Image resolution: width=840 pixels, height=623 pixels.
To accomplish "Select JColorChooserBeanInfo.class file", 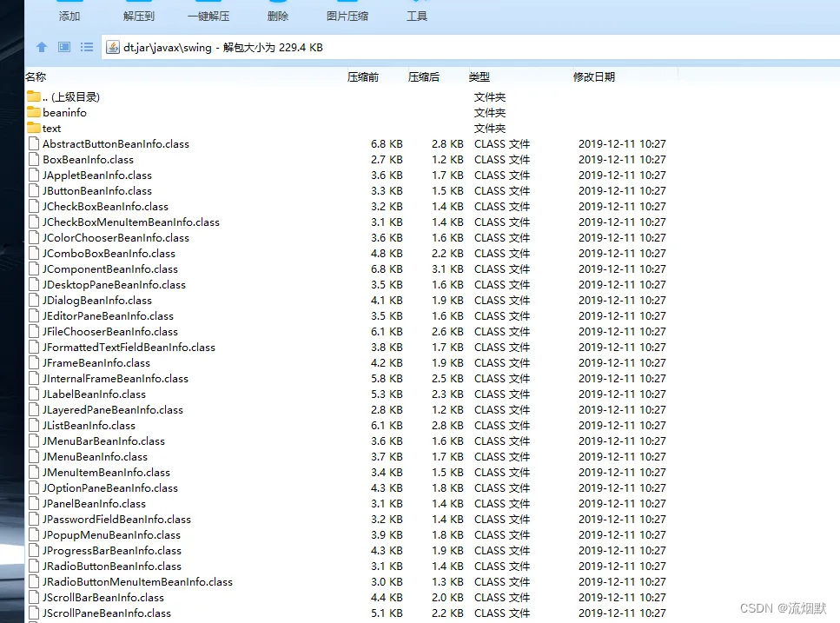I will coord(352,238).
